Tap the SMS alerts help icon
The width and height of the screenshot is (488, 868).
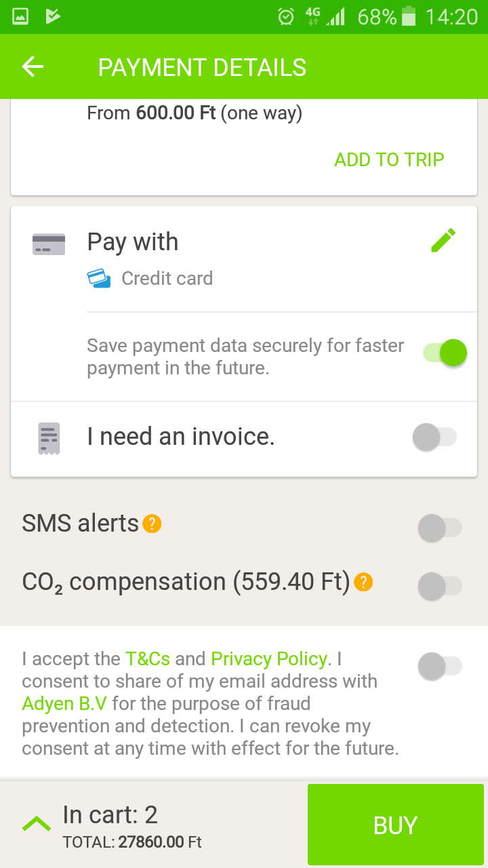tap(152, 524)
